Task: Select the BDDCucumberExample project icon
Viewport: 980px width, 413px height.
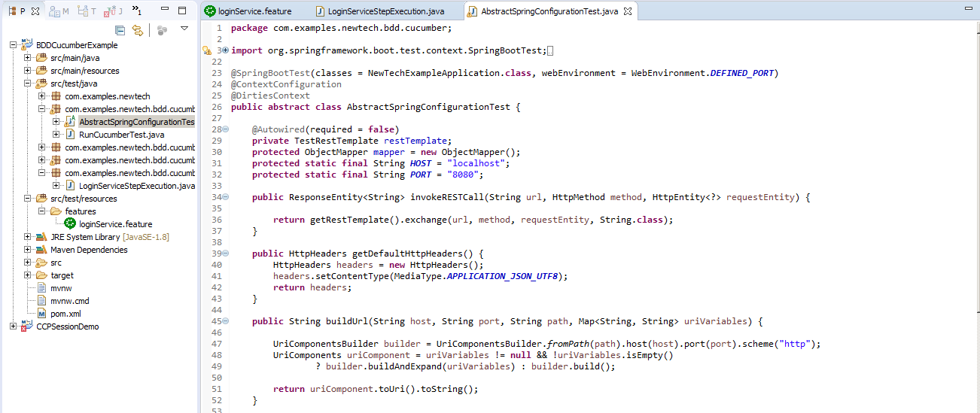Action: [27, 44]
